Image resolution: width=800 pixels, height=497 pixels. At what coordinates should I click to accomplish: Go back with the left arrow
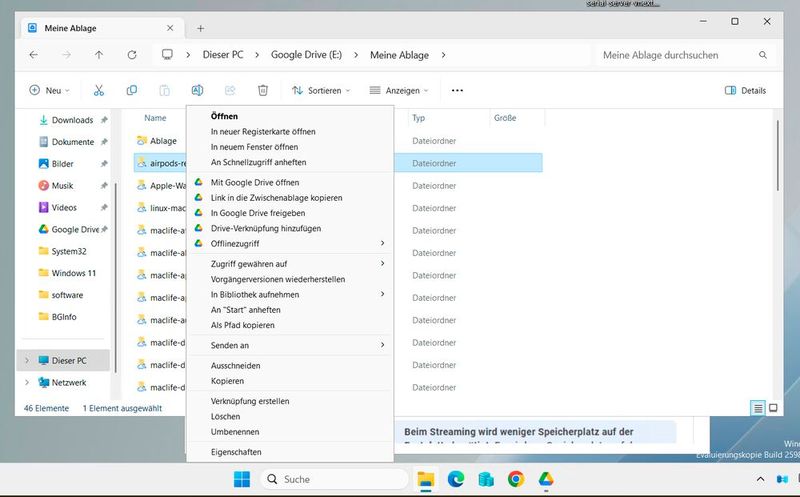(x=34, y=55)
